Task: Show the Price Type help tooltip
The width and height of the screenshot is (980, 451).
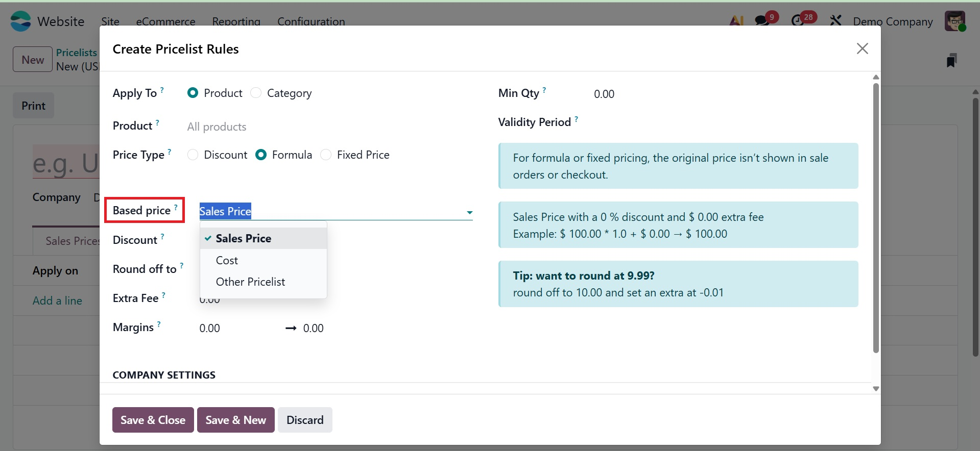Action: click(170, 152)
